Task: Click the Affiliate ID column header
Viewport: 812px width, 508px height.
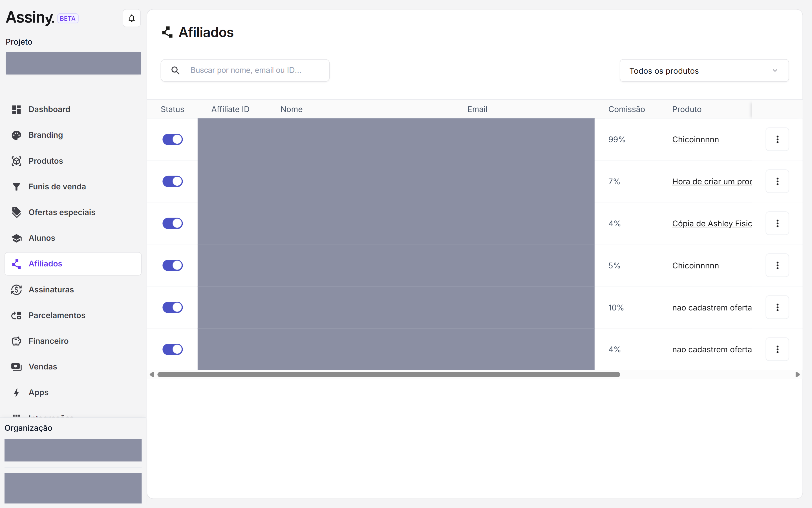Action: pos(230,110)
